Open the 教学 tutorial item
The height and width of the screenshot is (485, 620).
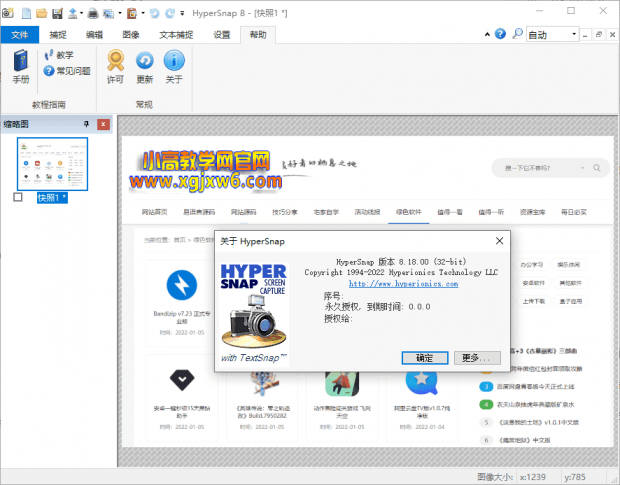pyautogui.click(x=59, y=55)
